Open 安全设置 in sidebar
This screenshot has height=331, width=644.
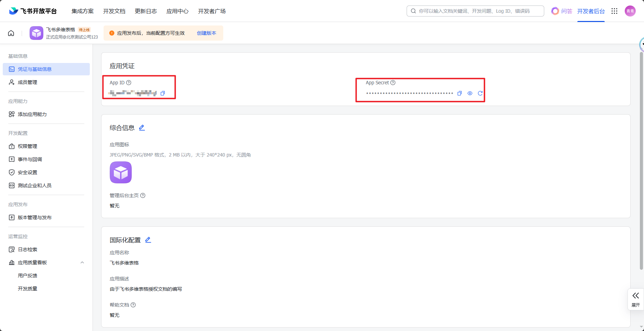[x=46, y=172]
